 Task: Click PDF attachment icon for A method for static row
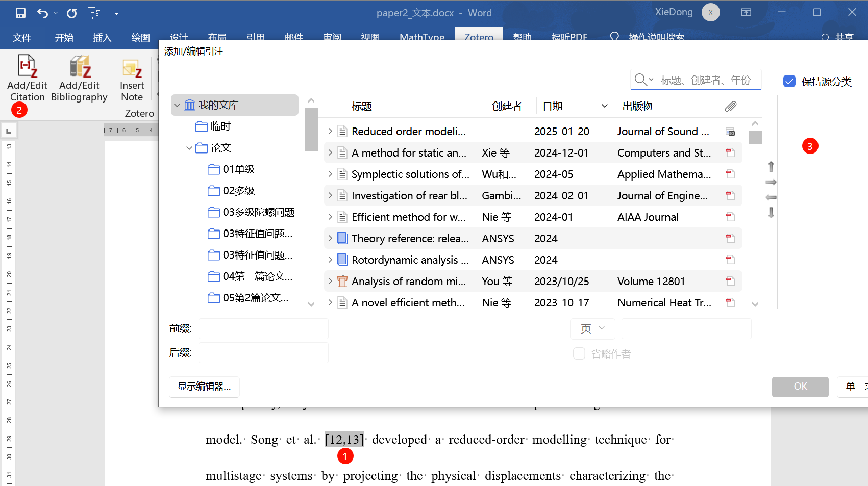pyautogui.click(x=730, y=152)
